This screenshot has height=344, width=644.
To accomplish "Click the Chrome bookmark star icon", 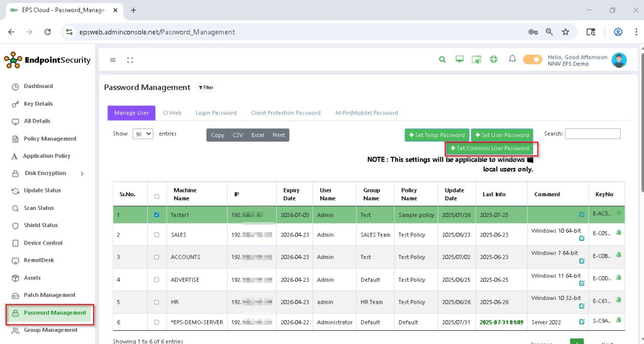I will tap(565, 32).
